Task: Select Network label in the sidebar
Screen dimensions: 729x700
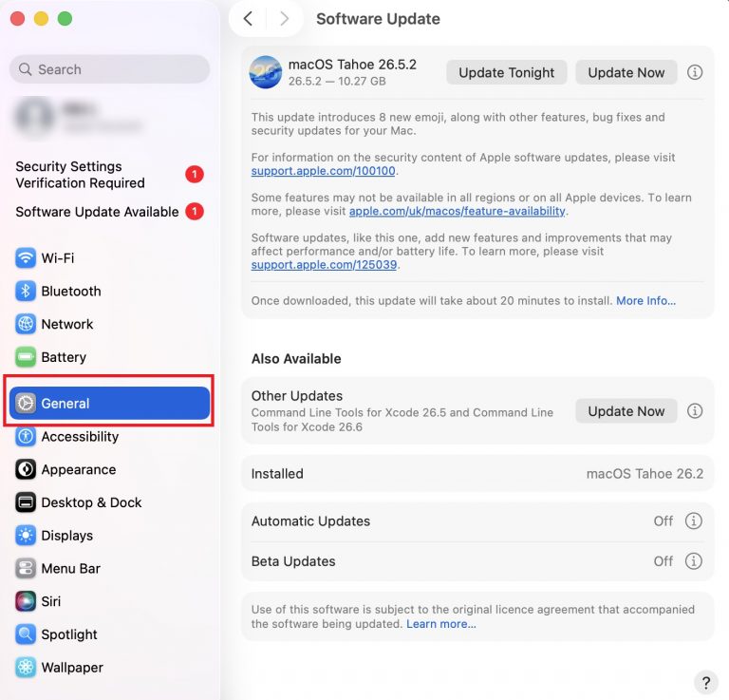Action: click(67, 324)
